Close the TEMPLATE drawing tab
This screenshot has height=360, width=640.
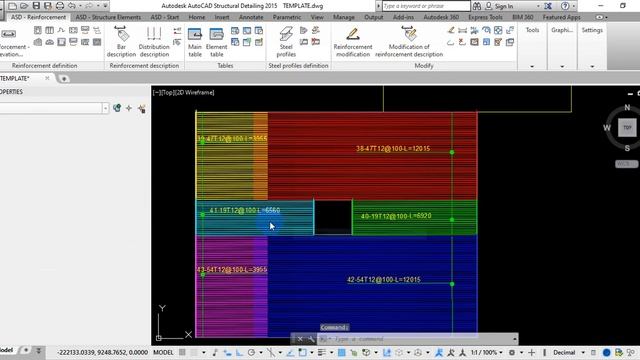(x=47, y=78)
